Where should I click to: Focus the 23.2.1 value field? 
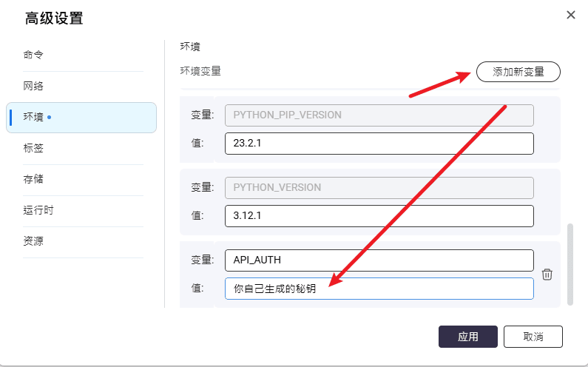[379, 144]
